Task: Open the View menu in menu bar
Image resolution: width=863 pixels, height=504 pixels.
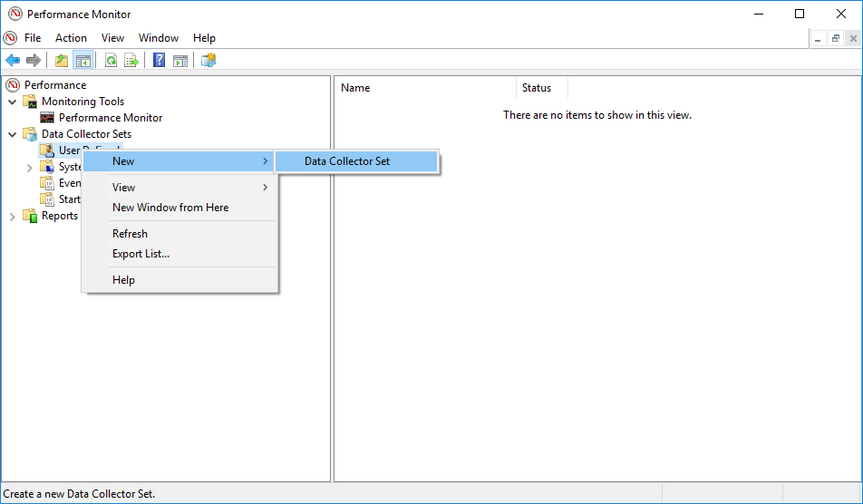Action: point(112,38)
